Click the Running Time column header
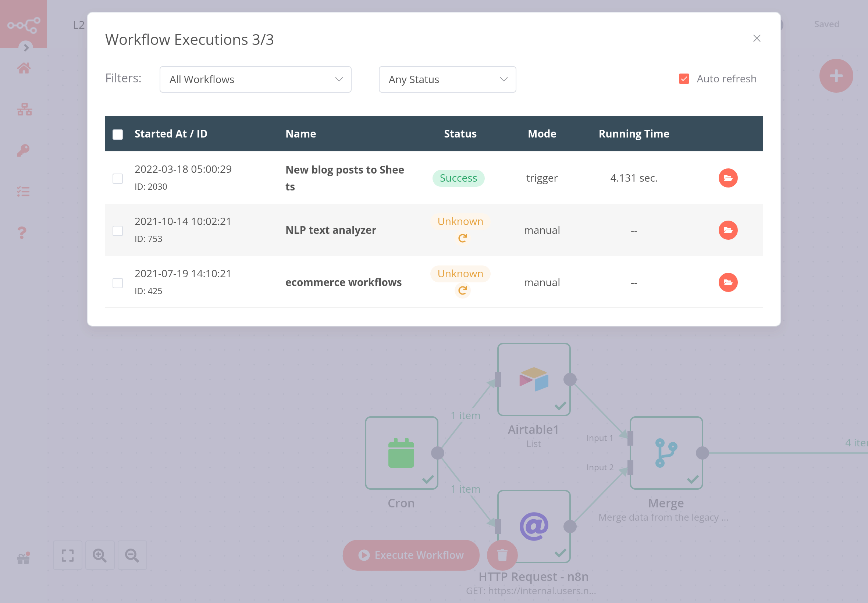The width and height of the screenshot is (868, 603). tap(633, 134)
